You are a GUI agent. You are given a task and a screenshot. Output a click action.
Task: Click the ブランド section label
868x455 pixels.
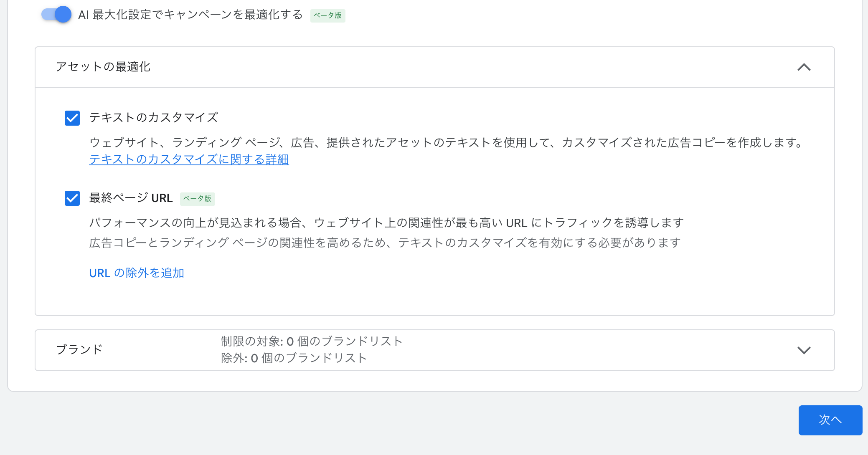point(79,349)
